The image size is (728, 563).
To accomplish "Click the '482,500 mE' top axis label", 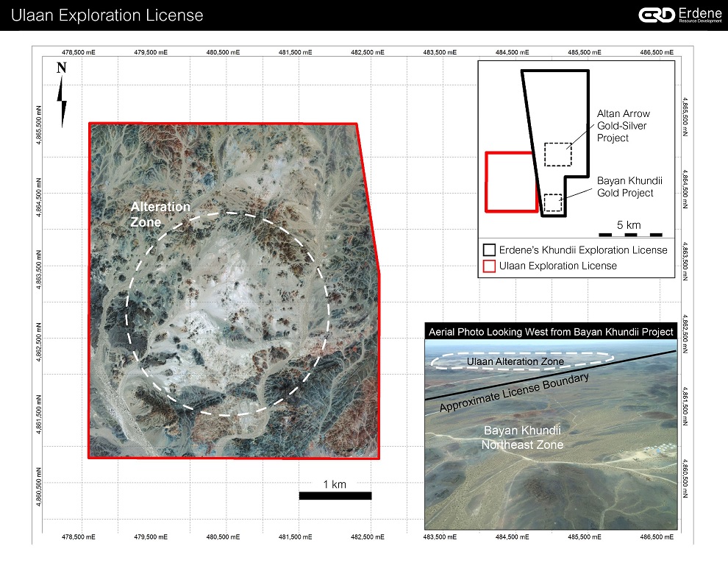I will click(368, 52).
